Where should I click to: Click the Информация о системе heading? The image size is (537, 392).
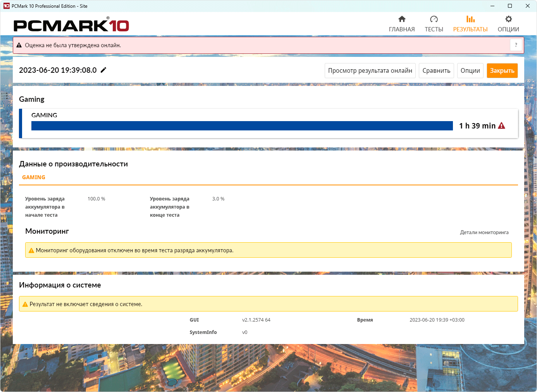pos(60,285)
